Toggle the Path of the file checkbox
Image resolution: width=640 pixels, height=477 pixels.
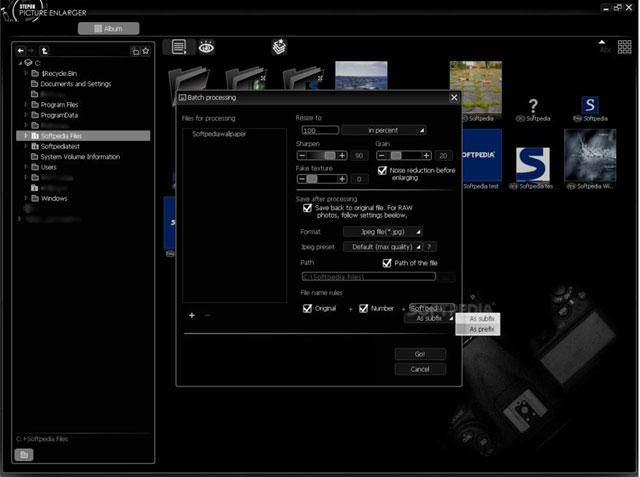pos(387,263)
